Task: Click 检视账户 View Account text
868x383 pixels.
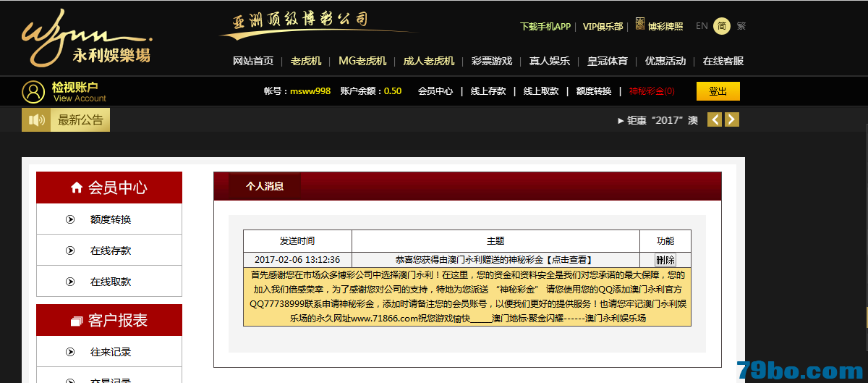Action: pyautogui.click(x=79, y=92)
